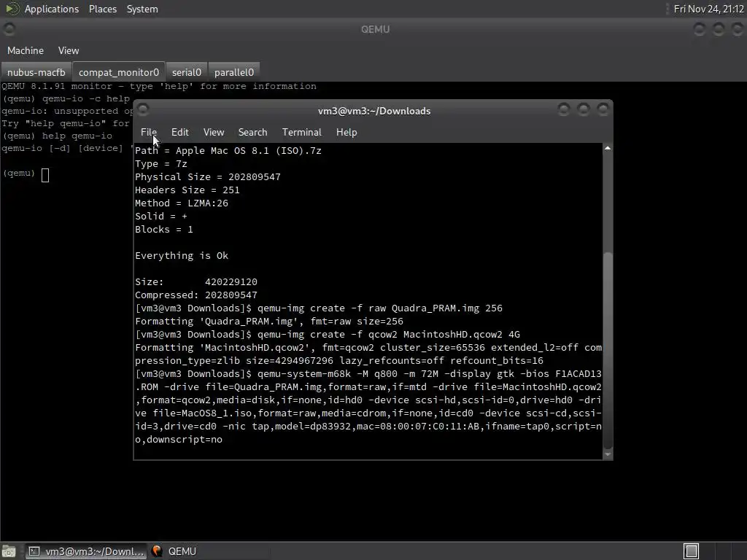Maximize the QEMU window
Screen dimensions: 747x560
coord(719,29)
